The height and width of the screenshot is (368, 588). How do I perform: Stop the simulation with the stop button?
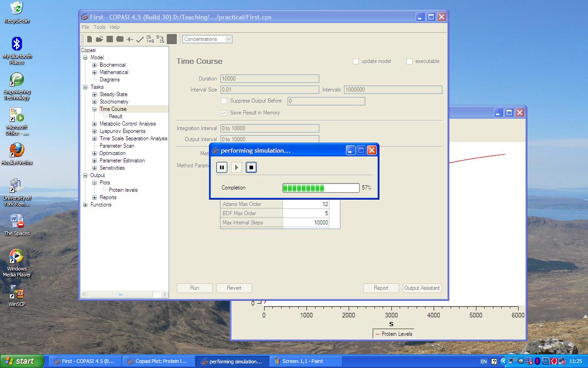251,167
